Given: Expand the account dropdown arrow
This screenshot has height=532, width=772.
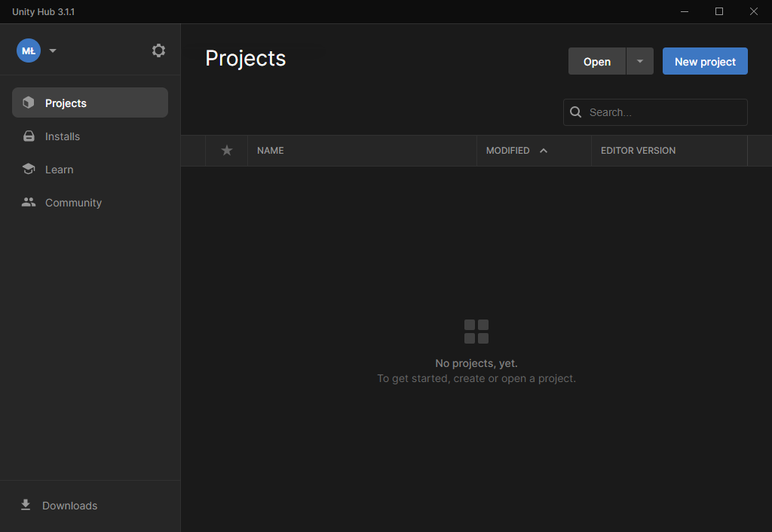Looking at the screenshot, I should [53, 50].
